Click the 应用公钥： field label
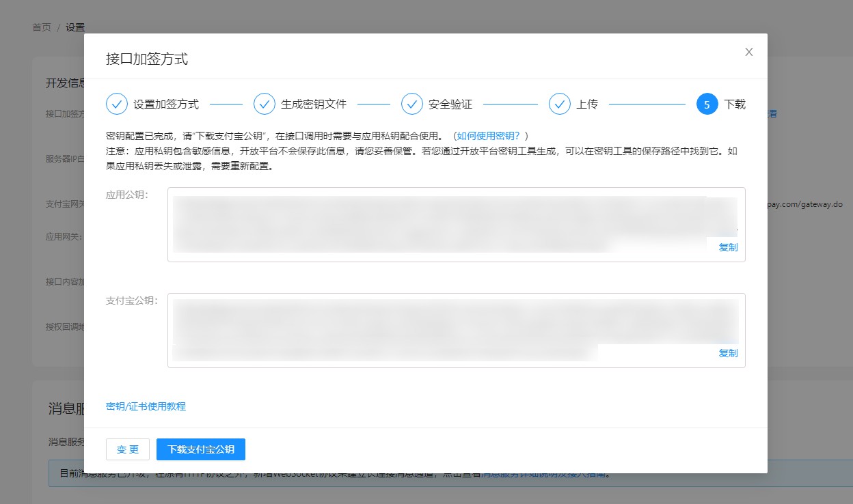 point(127,195)
